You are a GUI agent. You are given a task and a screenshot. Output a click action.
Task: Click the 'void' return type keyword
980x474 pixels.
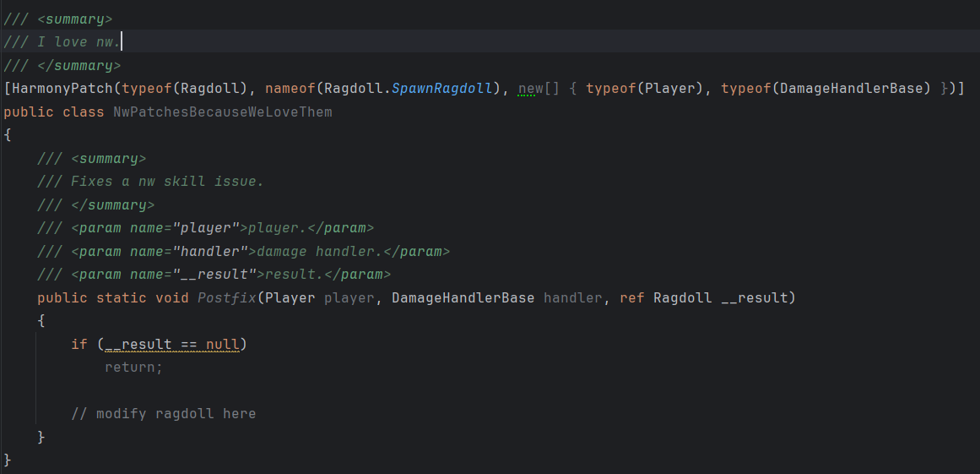coord(172,298)
